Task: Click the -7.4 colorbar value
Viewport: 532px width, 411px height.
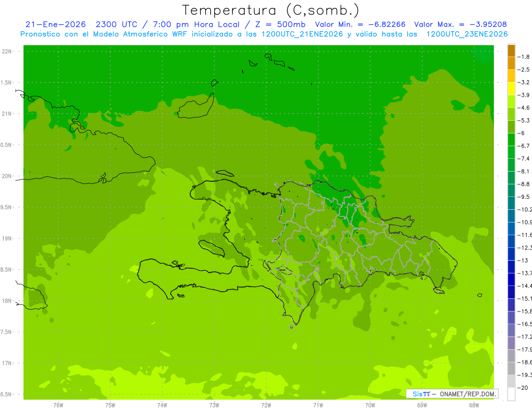Action: tap(524, 159)
